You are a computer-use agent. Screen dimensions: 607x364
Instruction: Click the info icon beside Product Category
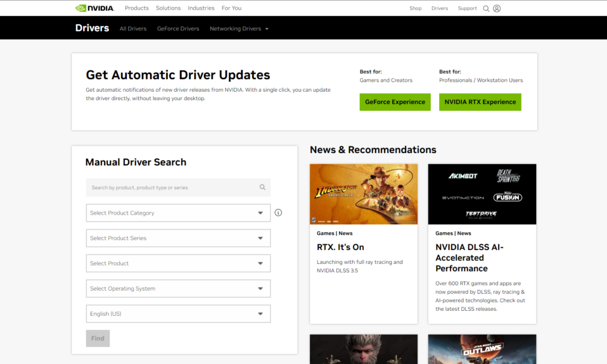[x=278, y=213]
